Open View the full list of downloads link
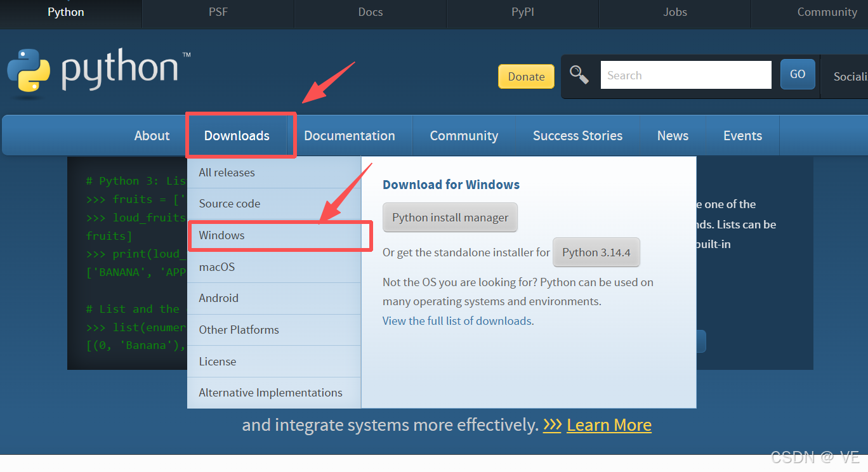The height and width of the screenshot is (472, 868). [x=458, y=321]
